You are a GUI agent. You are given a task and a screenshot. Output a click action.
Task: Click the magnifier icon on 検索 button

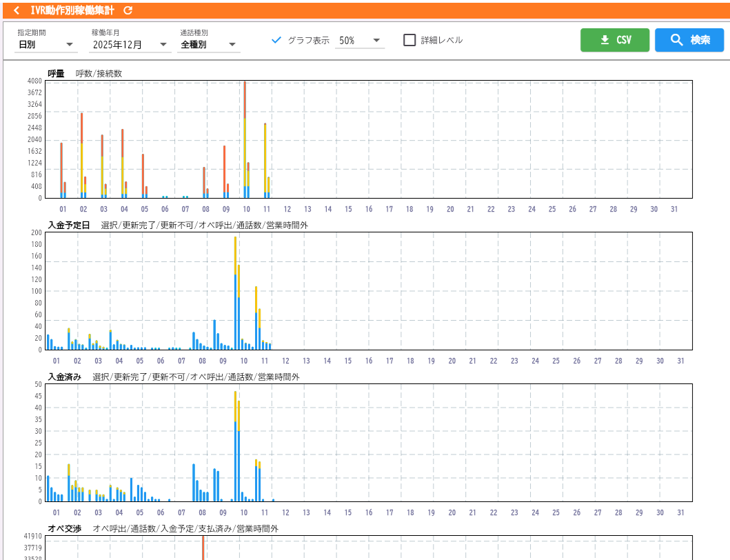pos(676,40)
